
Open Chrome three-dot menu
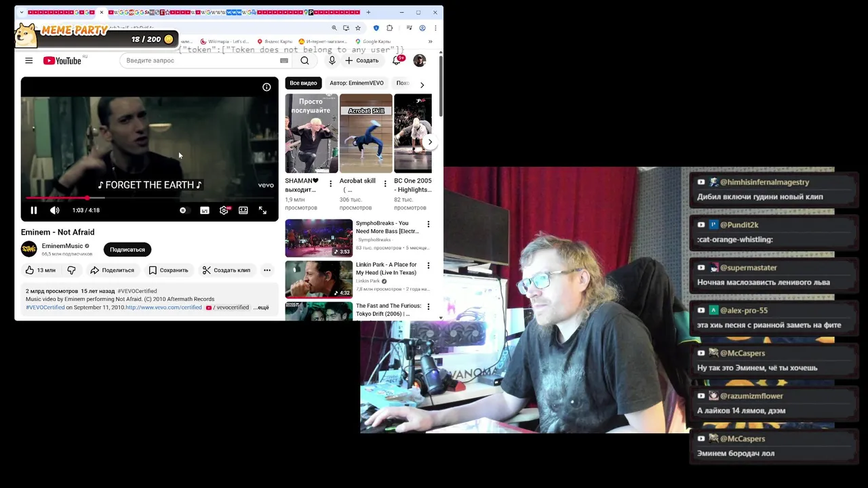[x=435, y=28]
